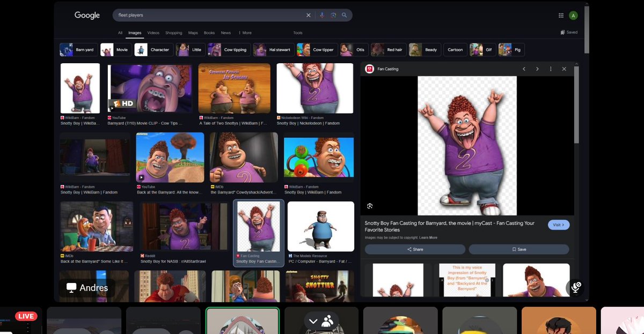Screen dimensions: 644x334
Task: Switch to the Books tab
Action: coord(209,33)
